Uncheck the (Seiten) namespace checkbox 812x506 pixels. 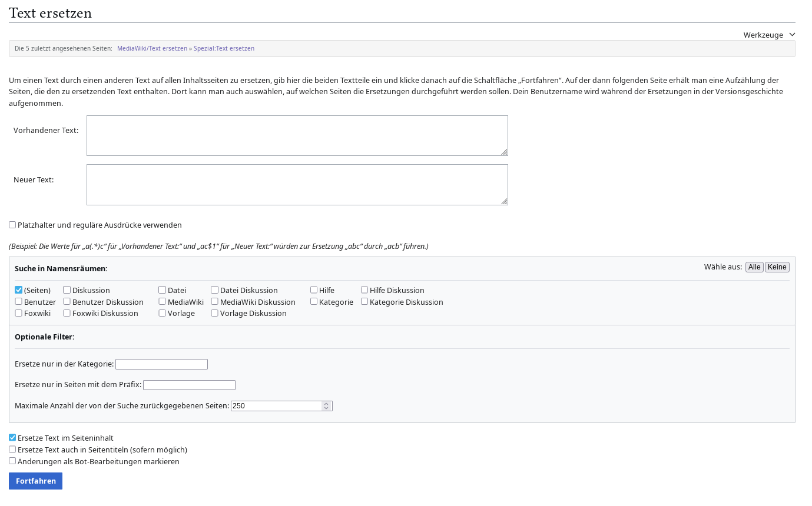tap(19, 290)
